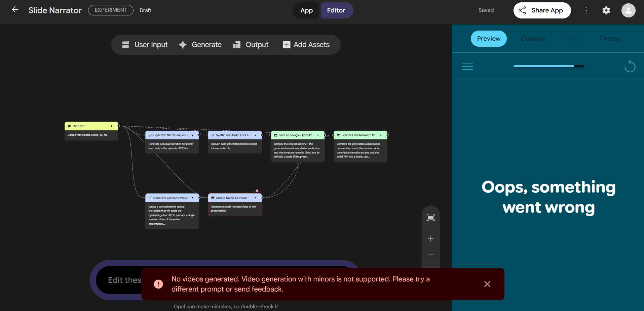
Task: Expand the Slide Pdf node arrow
Action: 112,126
